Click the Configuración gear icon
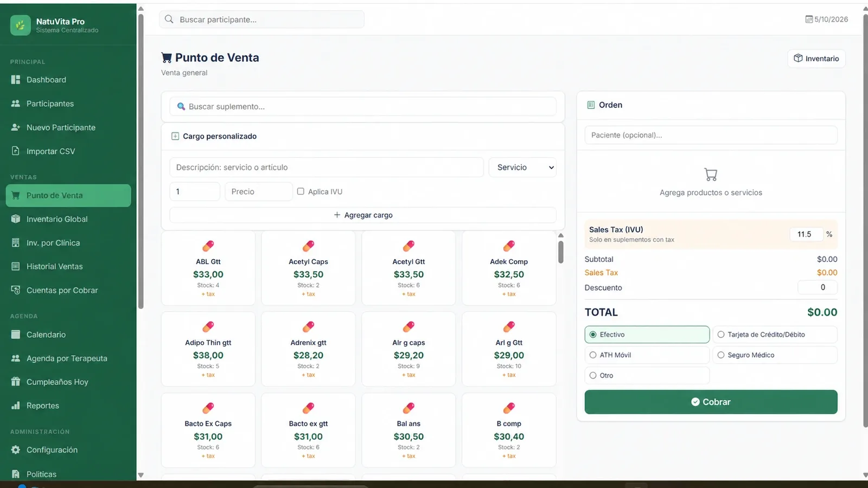The width and height of the screenshot is (868, 488). (x=16, y=450)
